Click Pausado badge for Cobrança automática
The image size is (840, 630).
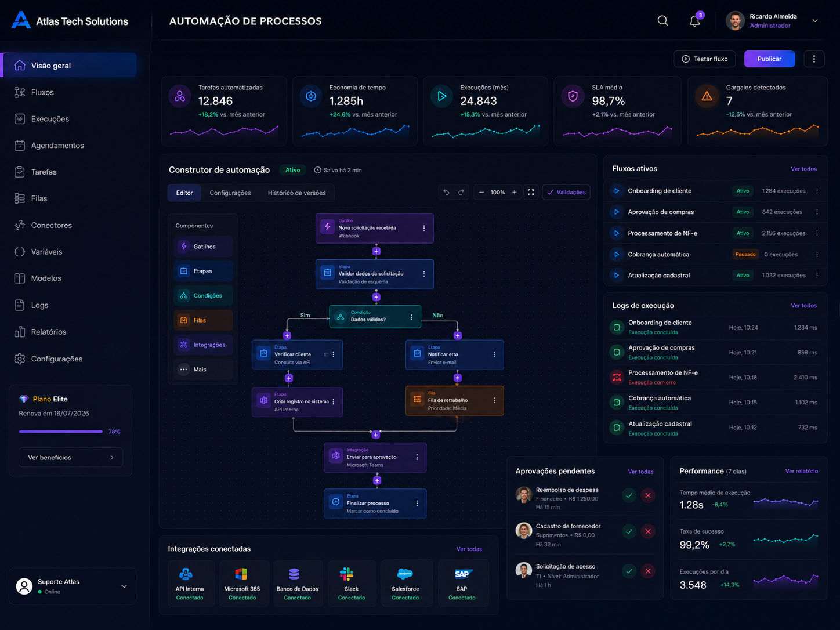pyautogui.click(x=745, y=254)
